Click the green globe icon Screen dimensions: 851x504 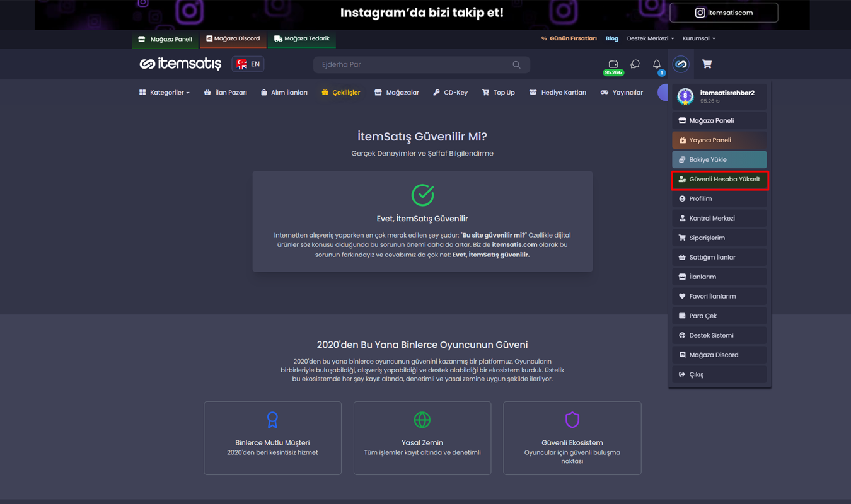[422, 420]
